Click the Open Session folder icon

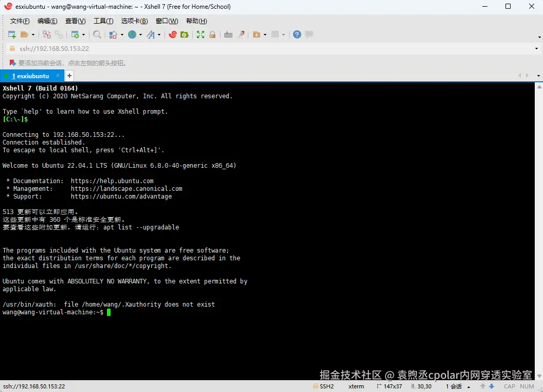click(x=24, y=34)
